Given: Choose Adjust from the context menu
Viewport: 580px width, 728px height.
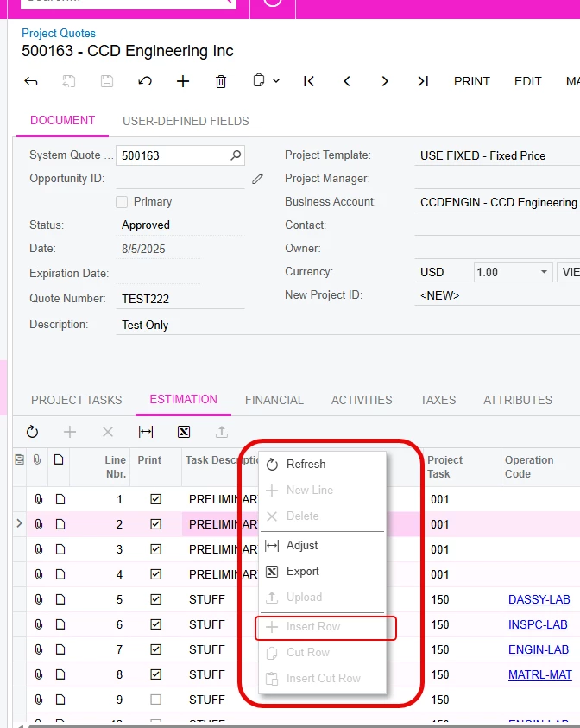Looking at the screenshot, I should 322,546.
